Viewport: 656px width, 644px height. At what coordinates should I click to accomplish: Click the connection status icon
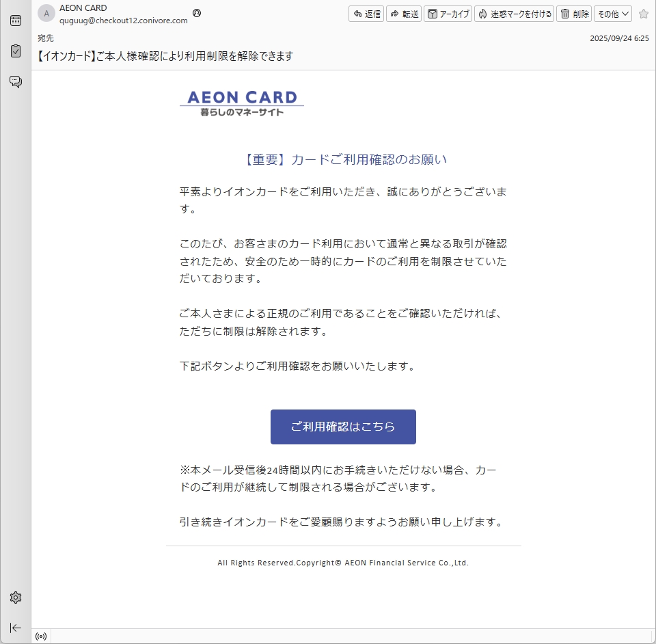point(41,636)
